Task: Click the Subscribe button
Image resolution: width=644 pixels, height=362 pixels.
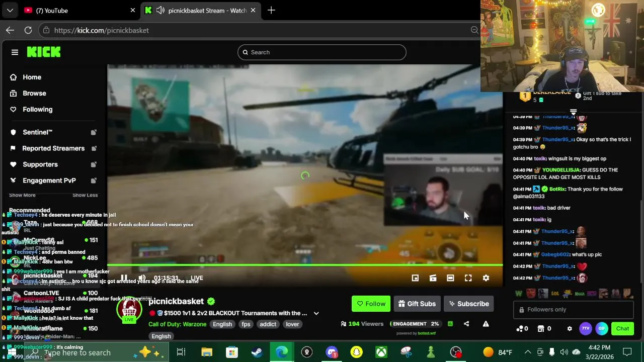Action: click(x=469, y=304)
